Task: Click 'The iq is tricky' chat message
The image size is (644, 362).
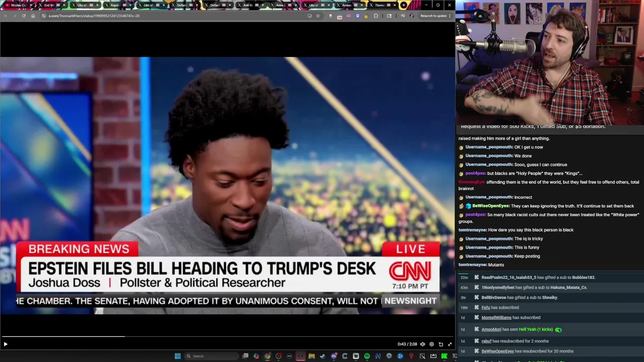Action: point(528,239)
